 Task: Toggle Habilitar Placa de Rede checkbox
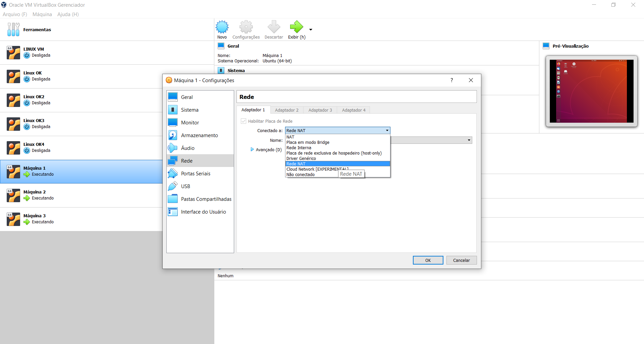coord(244,121)
